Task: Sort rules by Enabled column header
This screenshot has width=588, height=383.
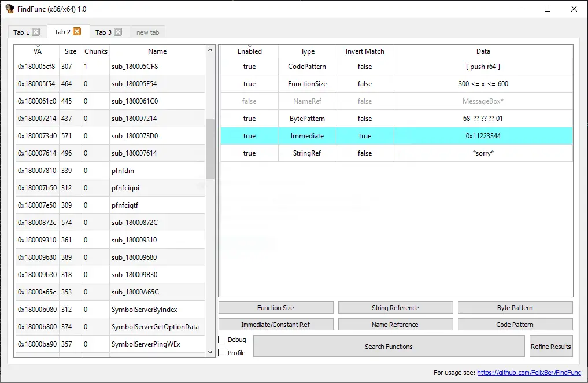Action: [249, 51]
